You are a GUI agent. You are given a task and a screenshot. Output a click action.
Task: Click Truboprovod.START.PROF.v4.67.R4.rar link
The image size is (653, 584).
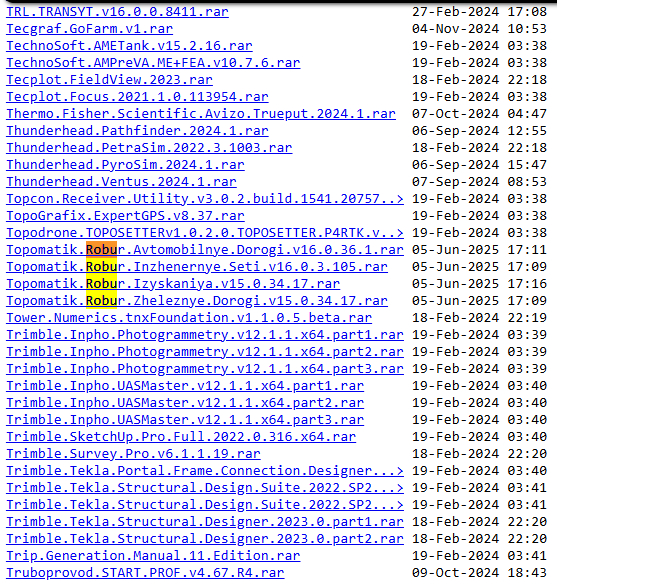pyautogui.click(x=145, y=573)
